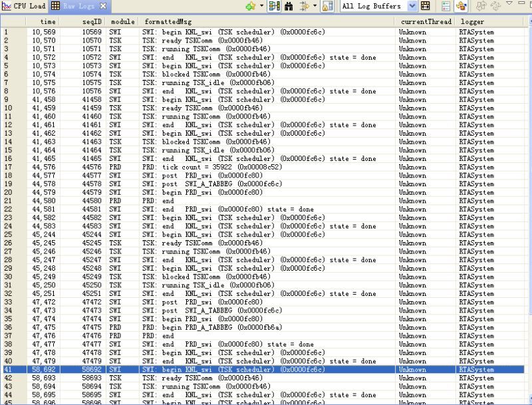532x405 pixels.
Task: Click the greyed-out sync arrows icon
Action: click(x=495, y=6)
